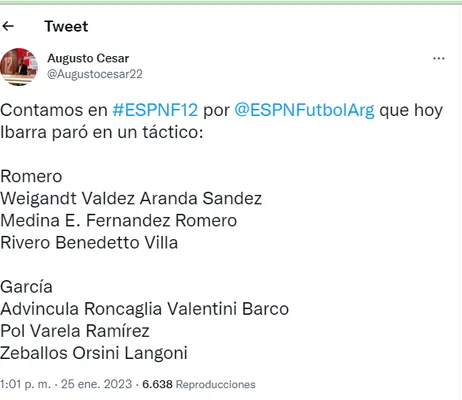
Task: Click the 25 ene. 2023 date
Action: pos(97,384)
